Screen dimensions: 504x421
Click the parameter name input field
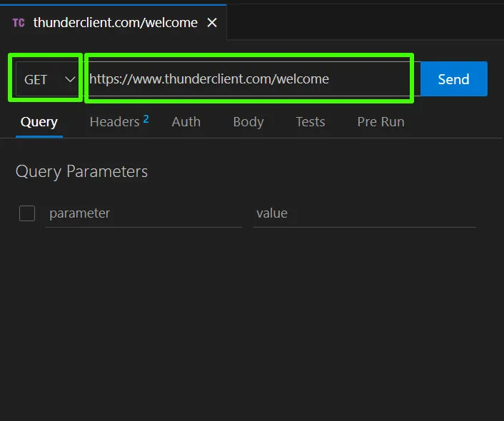coord(143,213)
